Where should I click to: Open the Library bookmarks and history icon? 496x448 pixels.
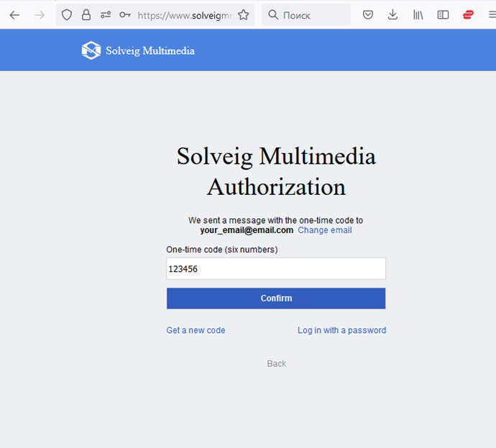coord(418,14)
